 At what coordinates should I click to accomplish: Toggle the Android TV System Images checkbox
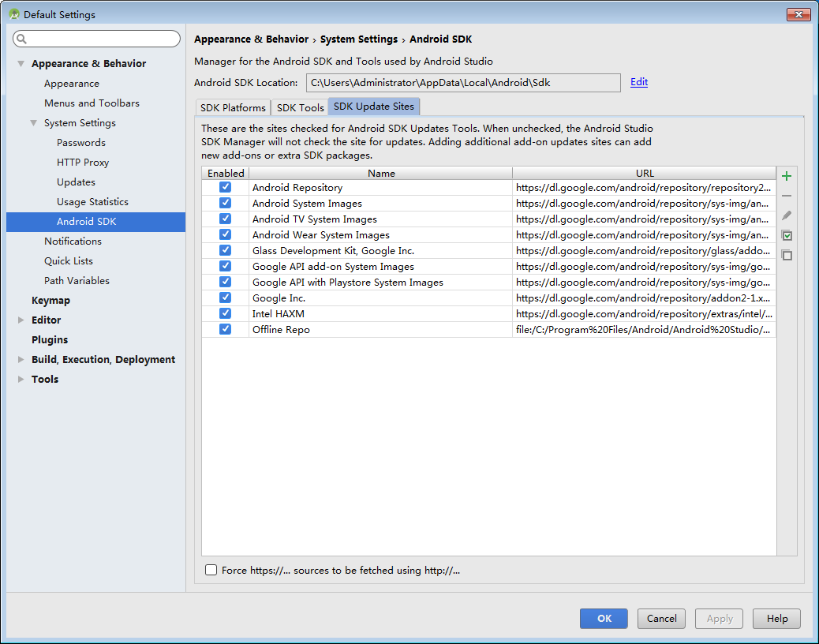[x=225, y=219]
